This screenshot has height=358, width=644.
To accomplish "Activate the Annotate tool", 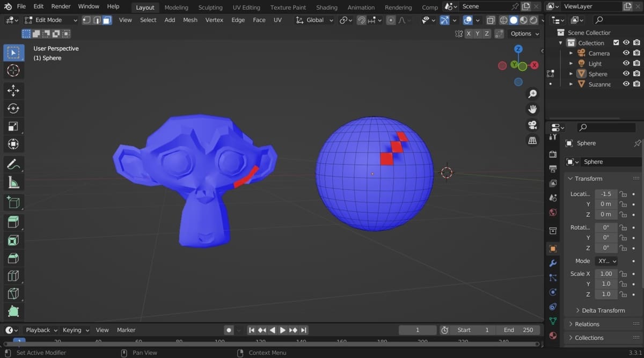I will click(13, 164).
